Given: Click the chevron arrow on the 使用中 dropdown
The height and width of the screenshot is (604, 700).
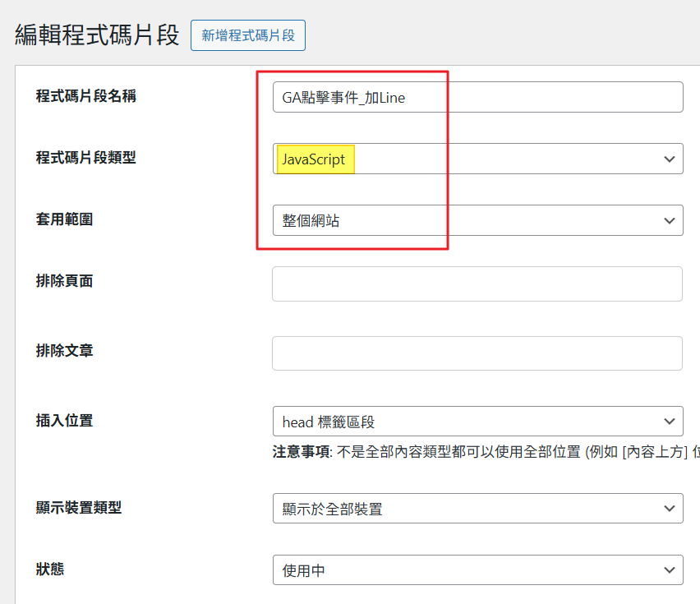Looking at the screenshot, I should 669,570.
